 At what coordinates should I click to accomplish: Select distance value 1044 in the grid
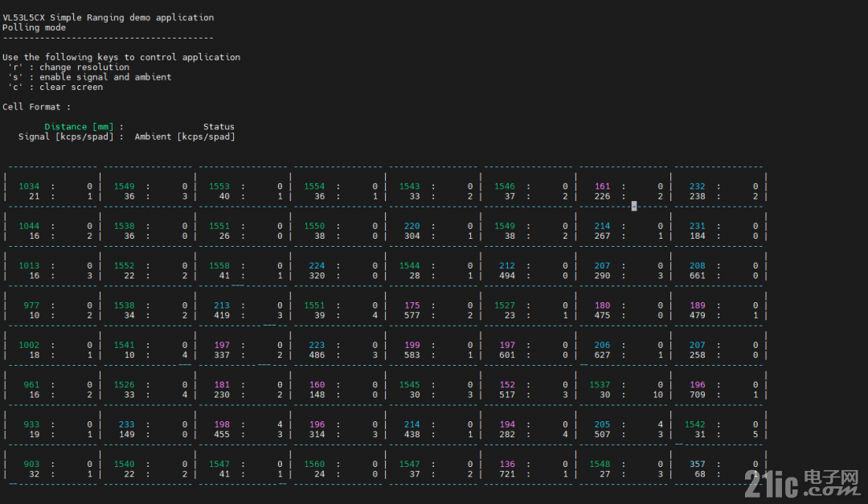(x=29, y=227)
